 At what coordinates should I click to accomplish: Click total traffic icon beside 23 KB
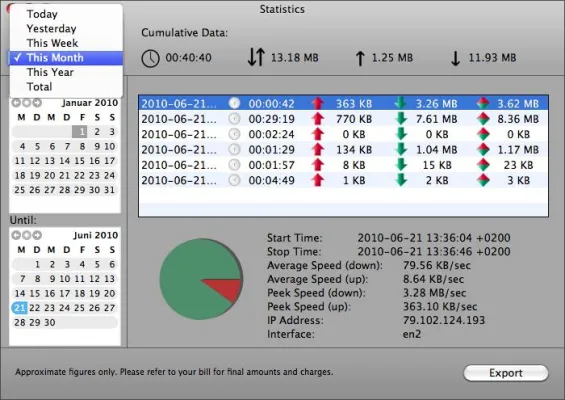click(x=483, y=165)
